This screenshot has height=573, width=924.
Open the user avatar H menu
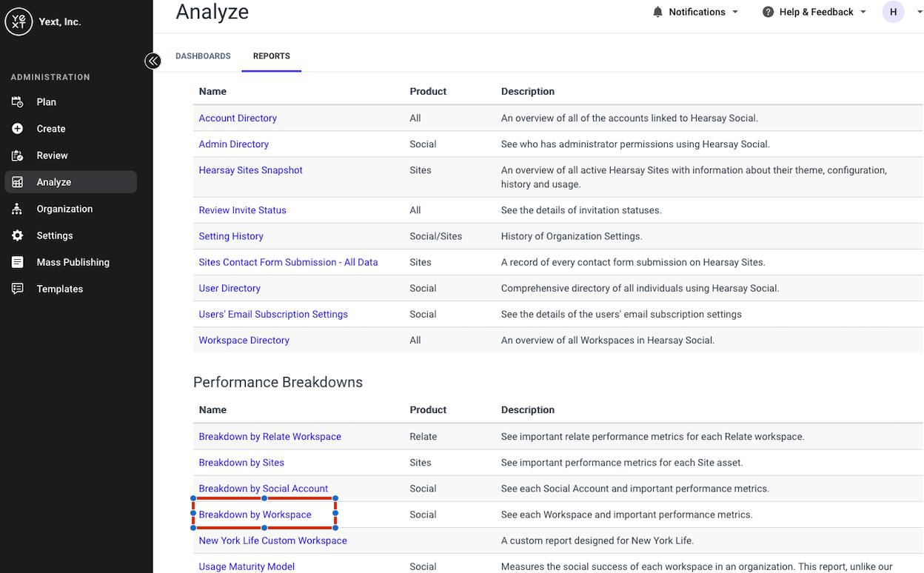(894, 12)
